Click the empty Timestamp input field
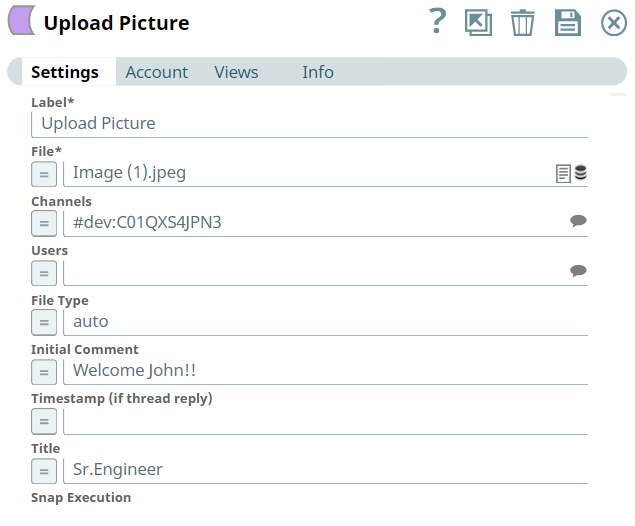The image size is (635, 526). click(x=326, y=421)
